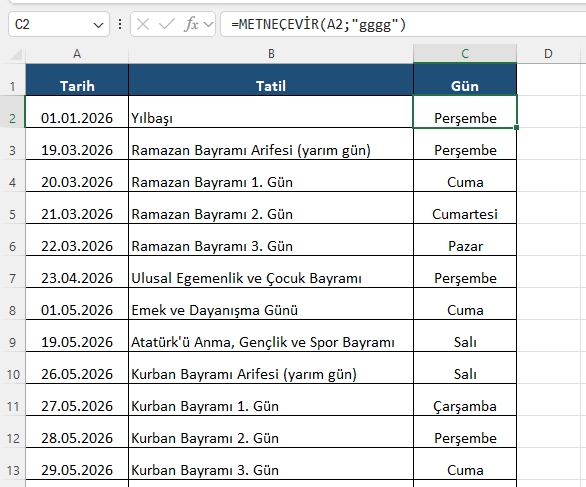Select row 11 header
Screen dimensions: 586x487
13,400
